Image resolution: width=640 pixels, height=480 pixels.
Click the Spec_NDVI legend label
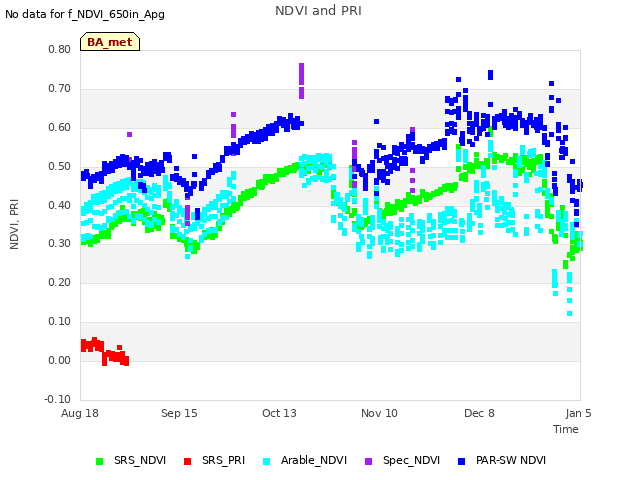pos(411,460)
